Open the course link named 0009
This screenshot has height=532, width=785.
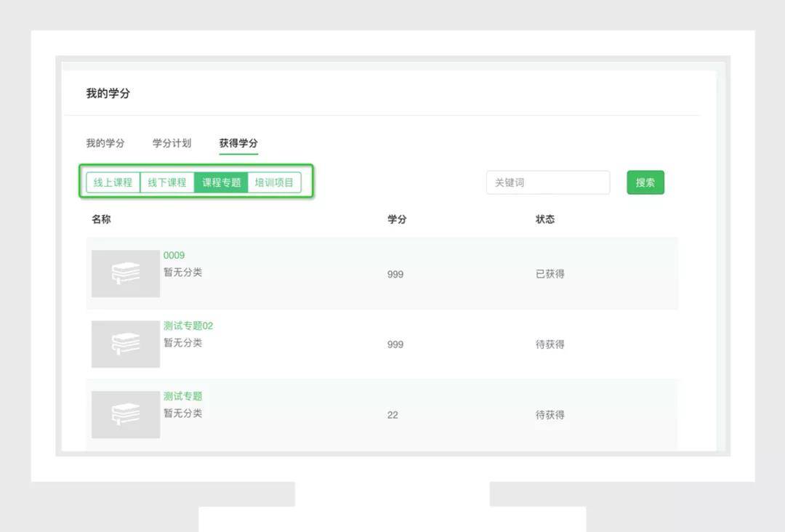point(174,255)
